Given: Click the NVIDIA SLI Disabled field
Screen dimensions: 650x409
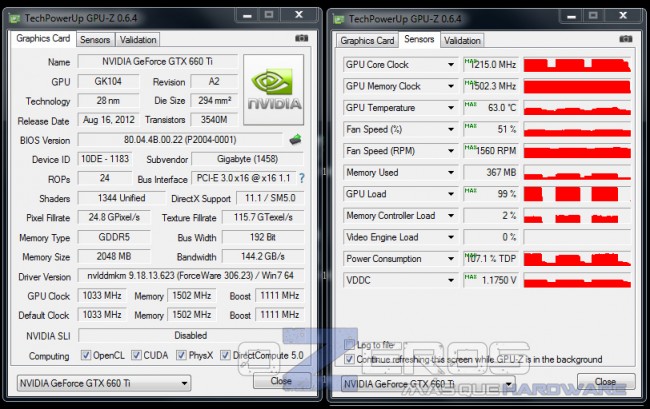Looking at the screenshot, I should [191, 335].
